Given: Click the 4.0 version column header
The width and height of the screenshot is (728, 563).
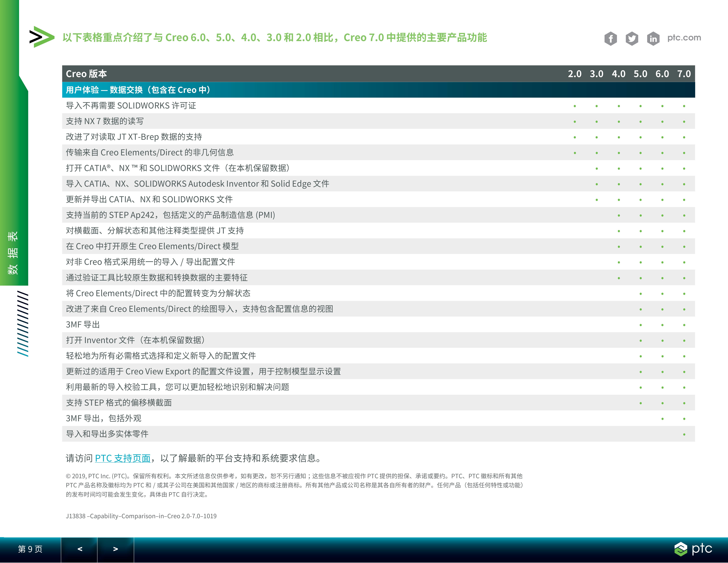Looking at the screenshot, I should pyautogui.click(x=619, y=74).
